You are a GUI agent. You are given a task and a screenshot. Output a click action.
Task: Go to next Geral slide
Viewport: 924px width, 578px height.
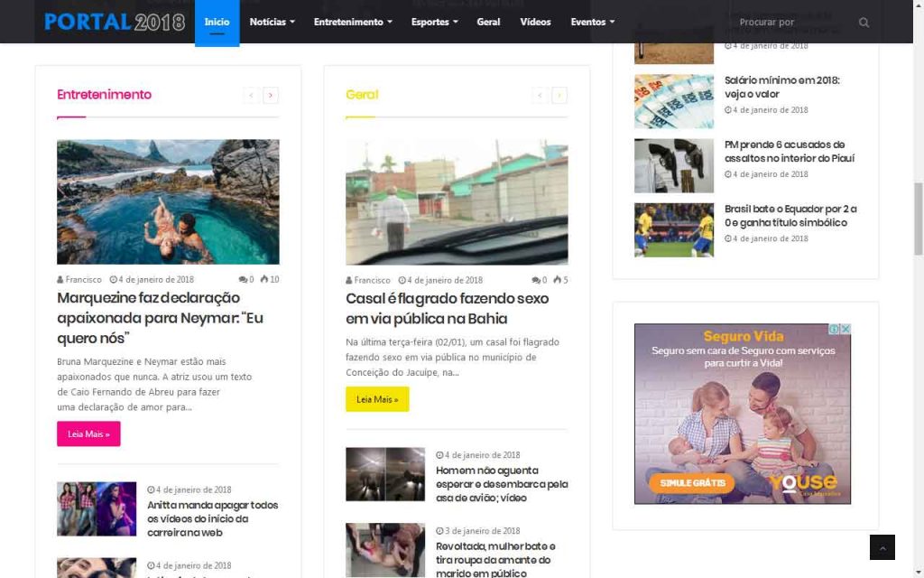559,95
